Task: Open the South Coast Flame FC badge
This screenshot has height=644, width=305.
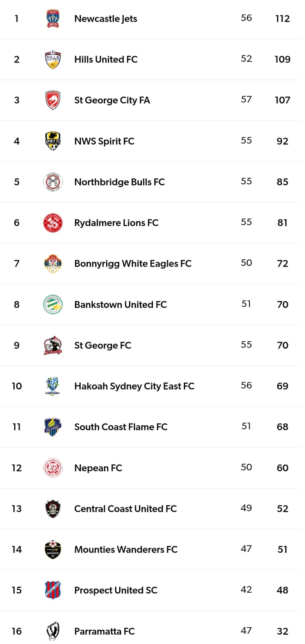Action: click(53, 427)
